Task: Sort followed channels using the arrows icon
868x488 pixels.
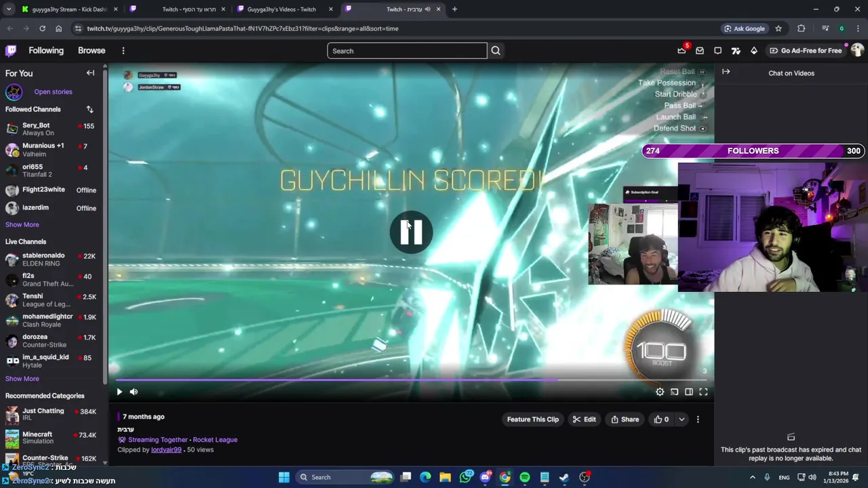Action: coord(90,109)
